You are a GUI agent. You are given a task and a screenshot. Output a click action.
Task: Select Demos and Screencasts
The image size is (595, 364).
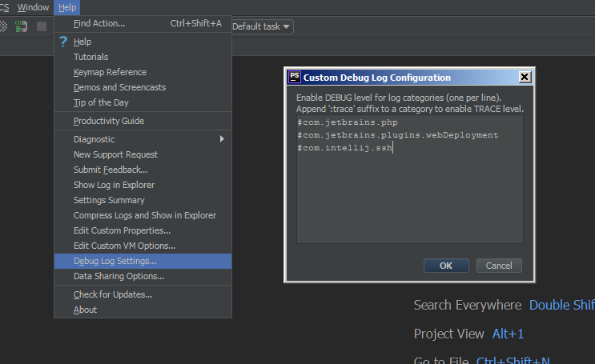pos(143,87)
